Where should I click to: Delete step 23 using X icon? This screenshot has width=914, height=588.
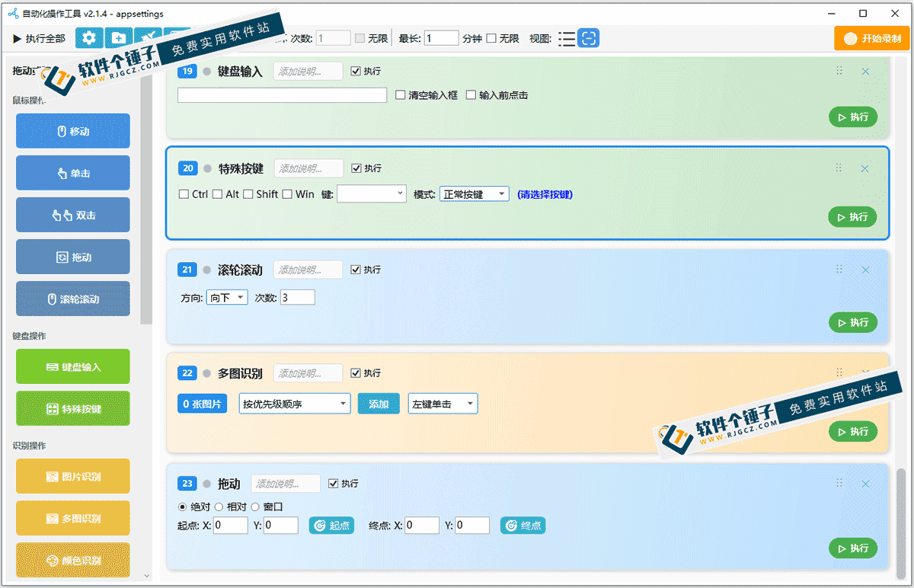click(865, 484)
